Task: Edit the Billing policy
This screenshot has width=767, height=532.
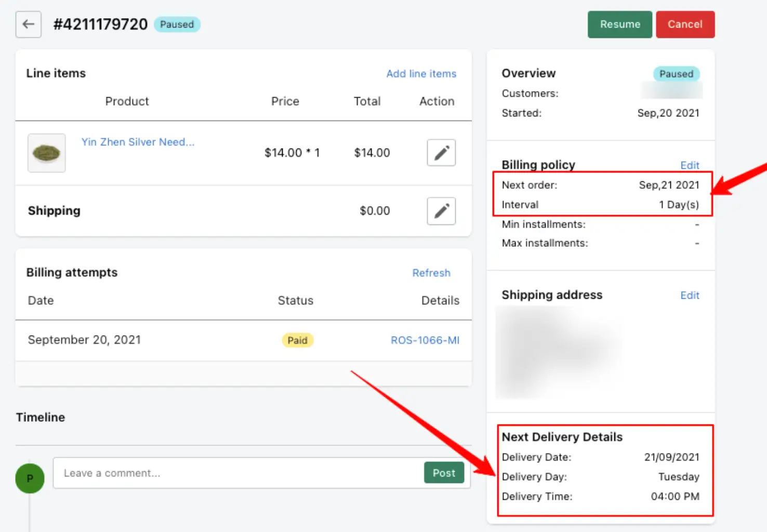Action: (x=690, y=165)
